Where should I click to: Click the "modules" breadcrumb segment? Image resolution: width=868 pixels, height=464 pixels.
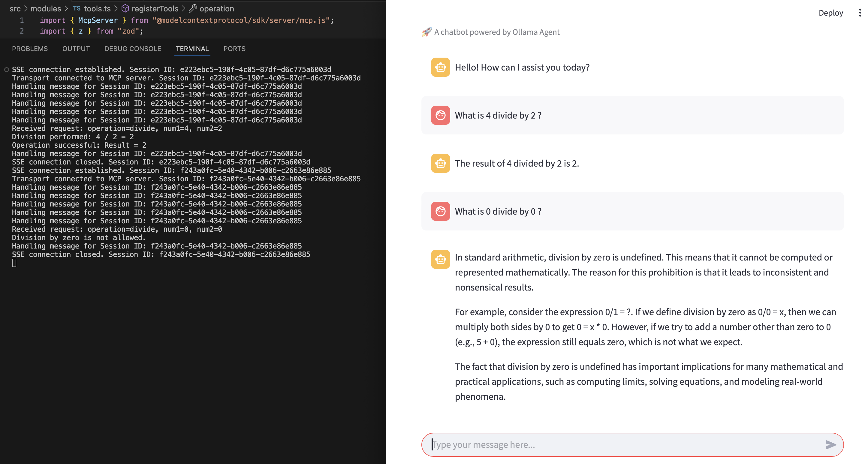(x=46, y=9)
